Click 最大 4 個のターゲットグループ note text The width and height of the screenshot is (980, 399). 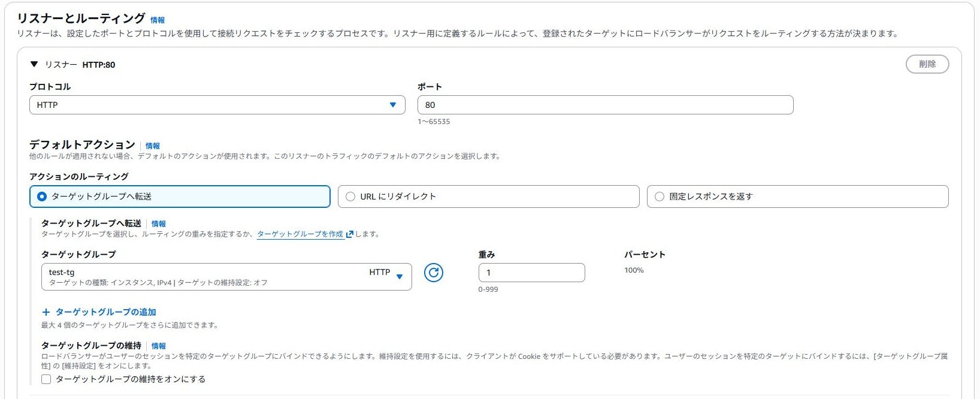[129, 325]
